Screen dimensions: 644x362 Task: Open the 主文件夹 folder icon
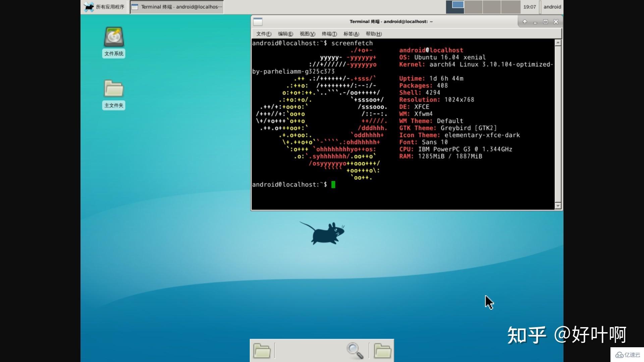113,90
